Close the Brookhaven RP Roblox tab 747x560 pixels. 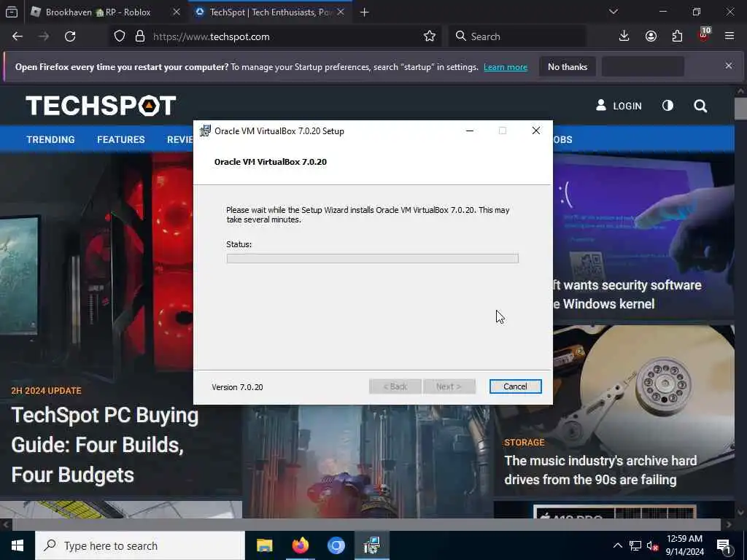coord(177,12)
